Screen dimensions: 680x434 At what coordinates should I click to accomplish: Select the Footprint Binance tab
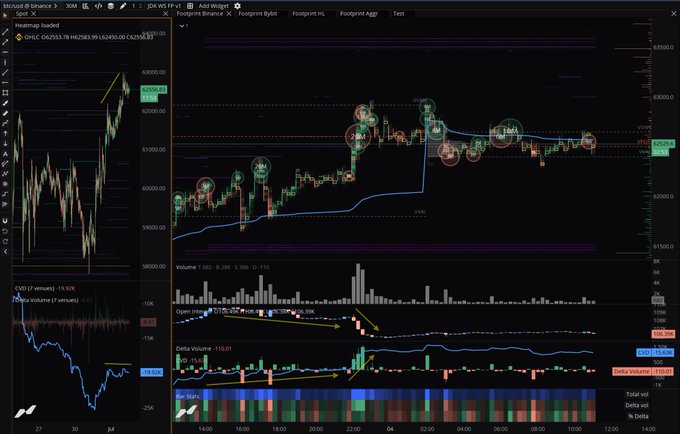click(x=200, y=14)
